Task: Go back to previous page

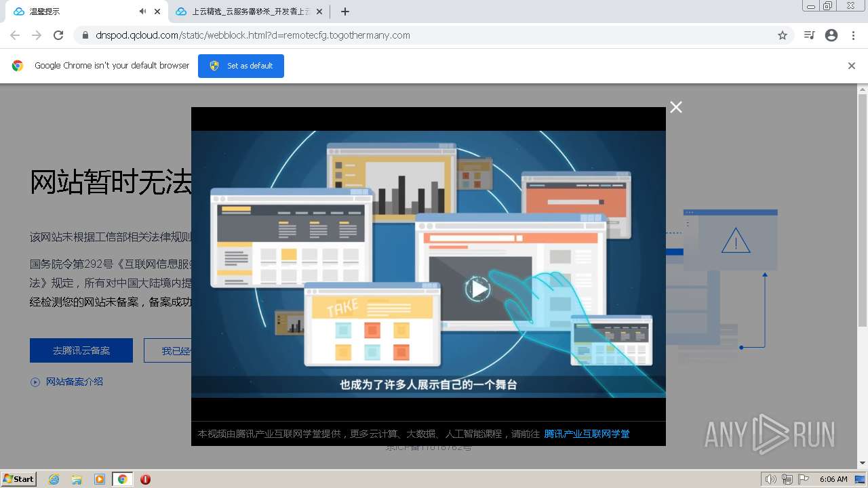Action: click(15, 35)
